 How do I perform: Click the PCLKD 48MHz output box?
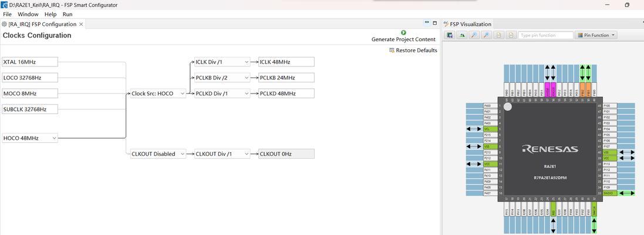(x=286, y=93)
